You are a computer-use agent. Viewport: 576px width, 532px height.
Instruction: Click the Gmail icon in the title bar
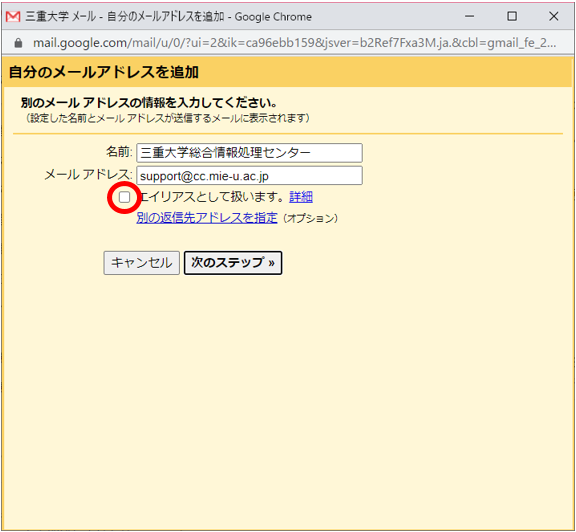click(13, 17)
